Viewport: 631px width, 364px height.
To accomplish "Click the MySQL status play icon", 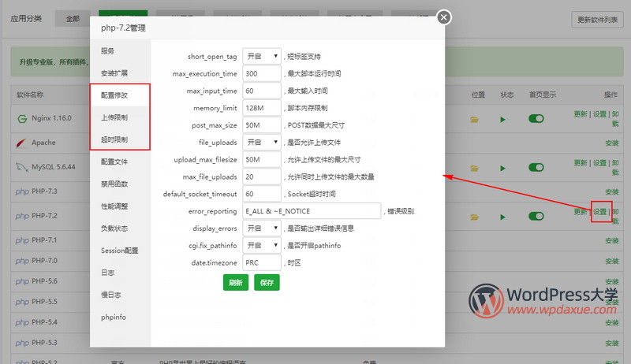I will coord(502,168).
